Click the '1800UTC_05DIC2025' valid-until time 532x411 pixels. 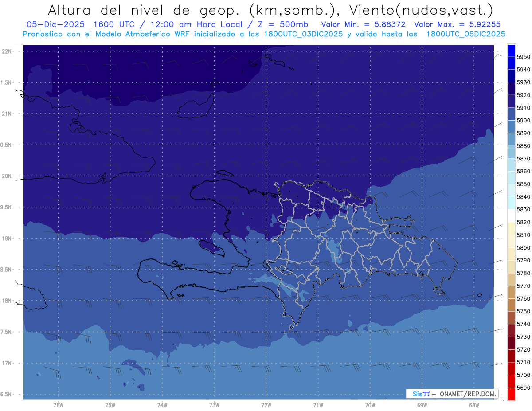point(465,34)
